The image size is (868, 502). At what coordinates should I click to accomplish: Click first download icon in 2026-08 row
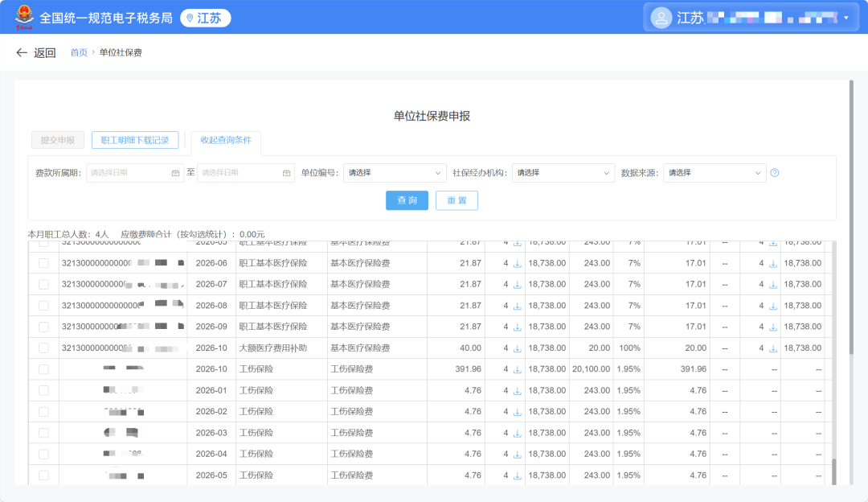(x=517, y=306)
